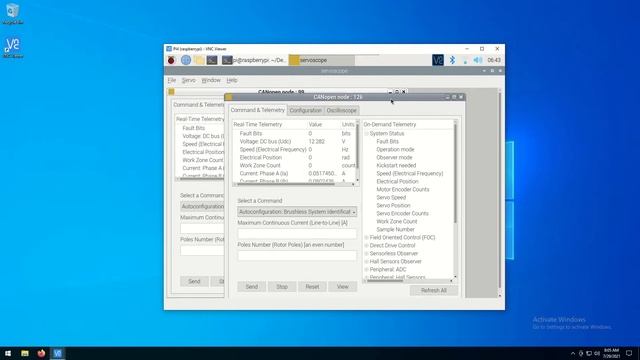Open the Select a Command dropdown in node 126
This screenshot has width=640, height=360.
point(297,212)
